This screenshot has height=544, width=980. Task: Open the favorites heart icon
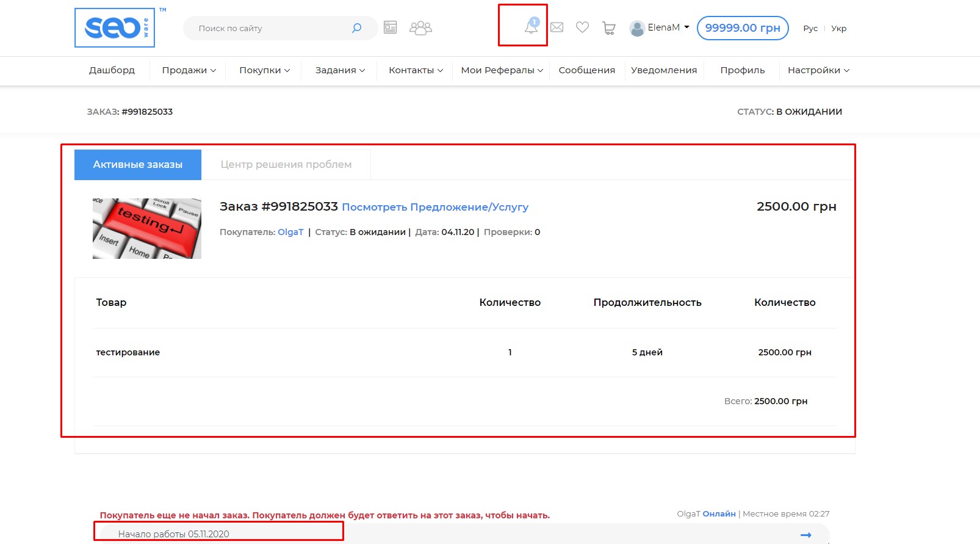pos(582,27)
